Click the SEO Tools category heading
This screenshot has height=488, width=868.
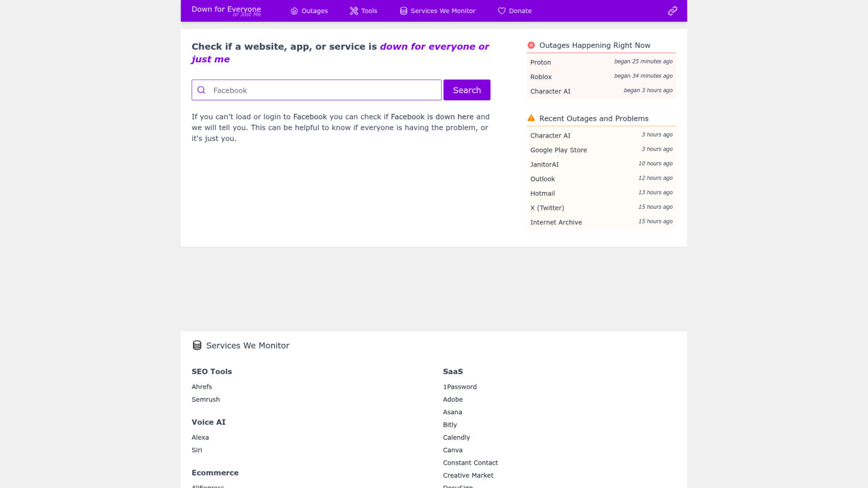click(212, 371)
